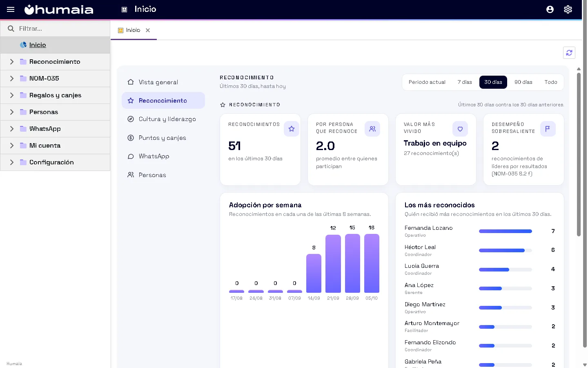Expand the WhatsApp folder in sidebar tree
Viewport: 588px width, 368px height.
[x=12, y=129]
